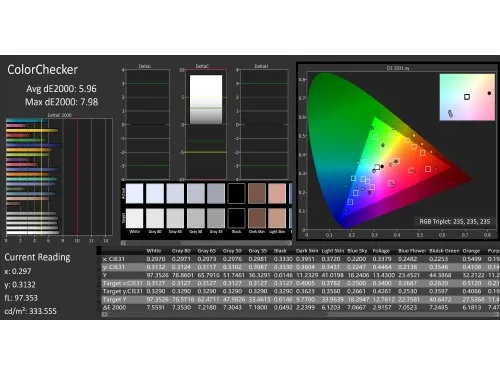
Task: Click the data table scroll right arrow
Action: 496,314
